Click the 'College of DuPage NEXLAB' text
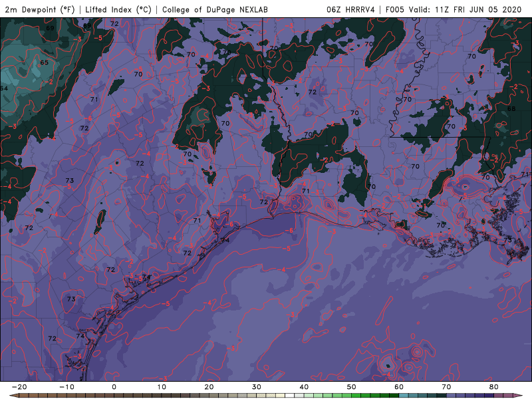532x399 pixels. coord(215,9)
